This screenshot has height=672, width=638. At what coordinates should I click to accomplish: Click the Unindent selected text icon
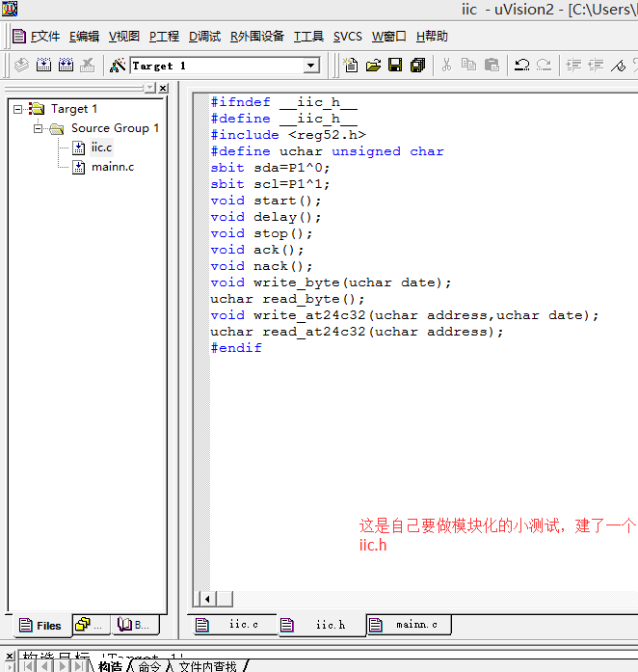click(x=596, y=66)
